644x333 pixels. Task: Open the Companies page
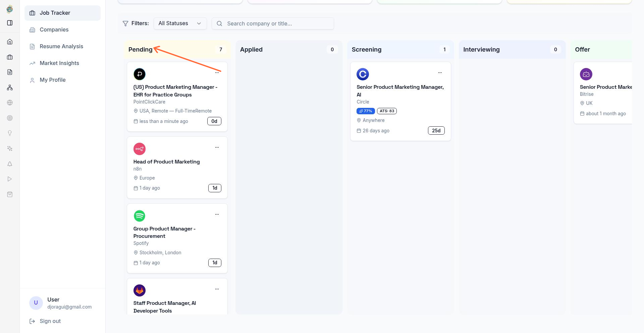tap(54, 29)
